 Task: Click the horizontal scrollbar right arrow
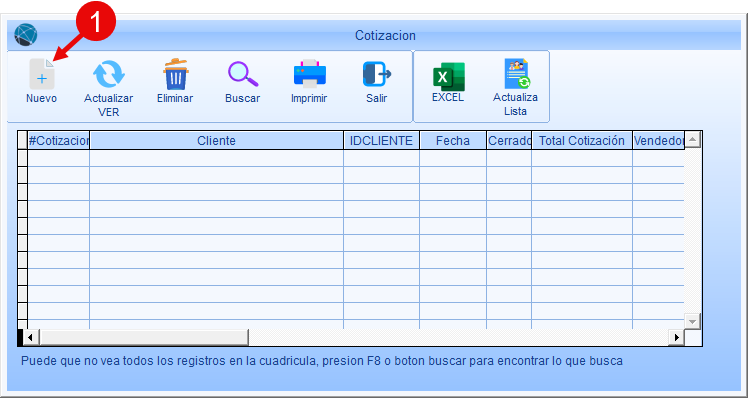[676, 337]
